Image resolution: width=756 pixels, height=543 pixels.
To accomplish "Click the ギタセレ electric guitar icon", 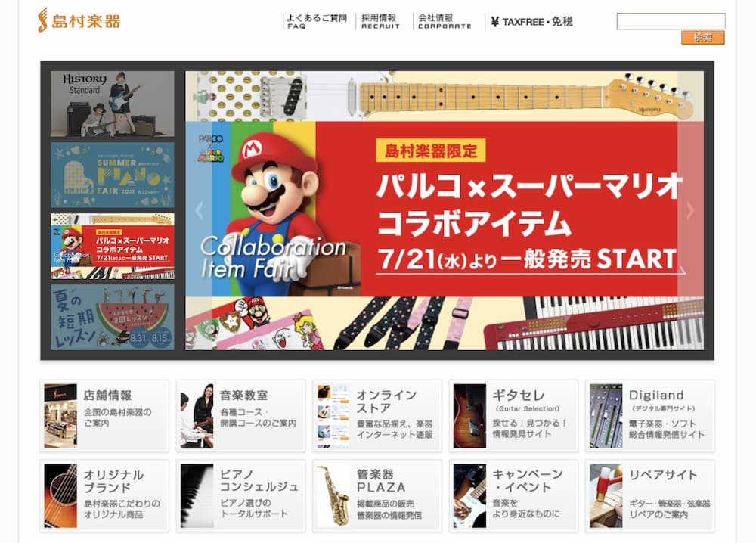I will [469, 416].
